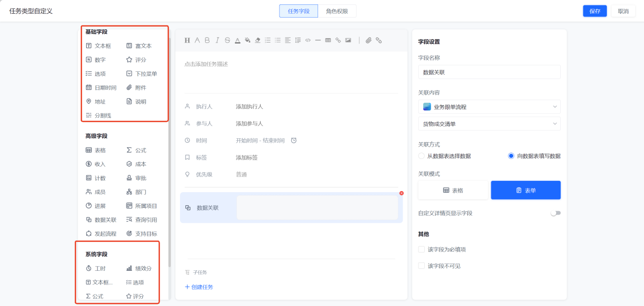The image size is (644, 306).
Task: Edit the 字段名称 input containing 数据关联
Action: tap(489, 72)
